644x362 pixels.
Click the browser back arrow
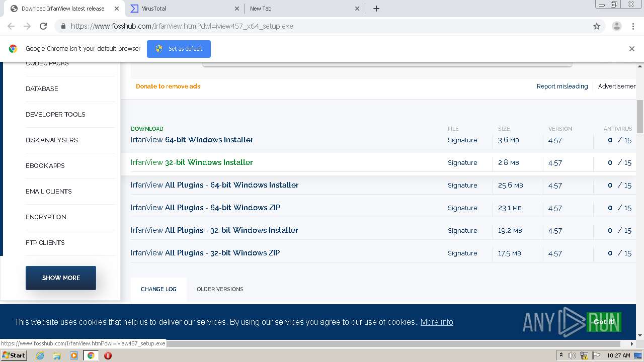[11, 26]
